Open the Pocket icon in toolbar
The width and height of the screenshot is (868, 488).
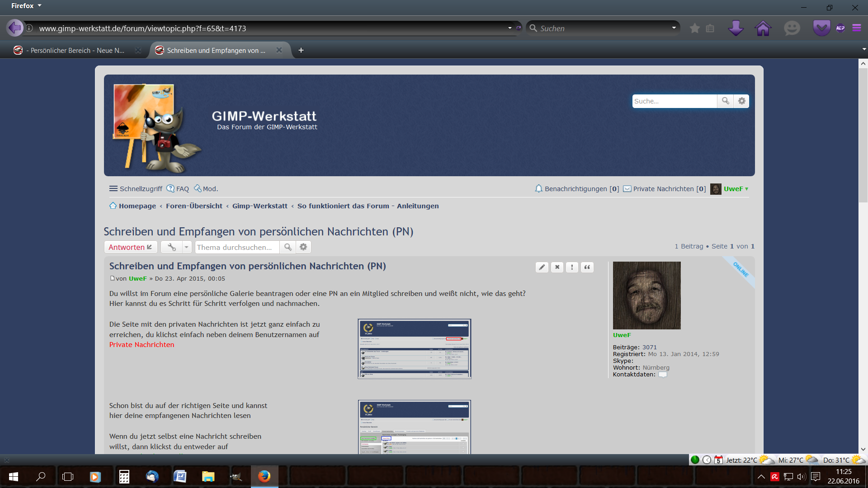[x=821, y=28]
